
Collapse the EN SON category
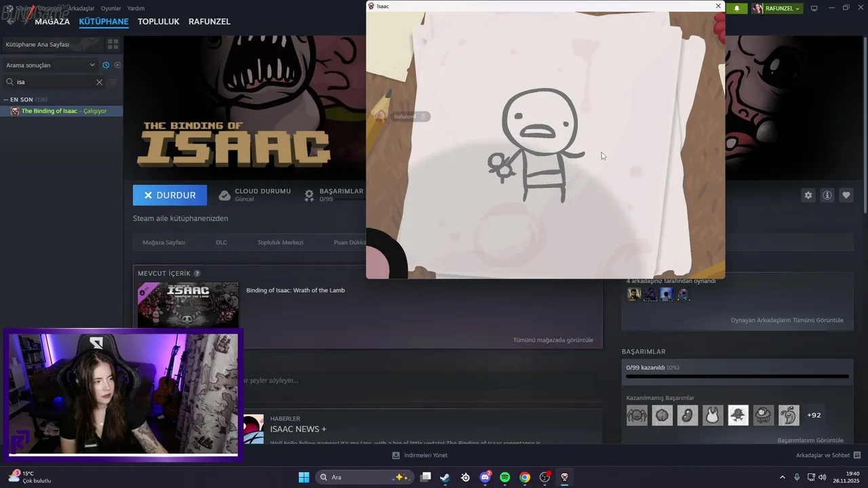tap(5, 100)
